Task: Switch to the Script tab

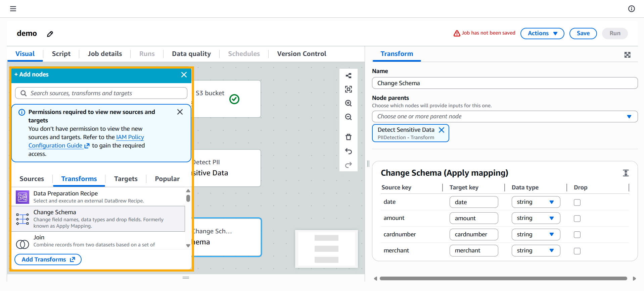Action: coord(61,54)
